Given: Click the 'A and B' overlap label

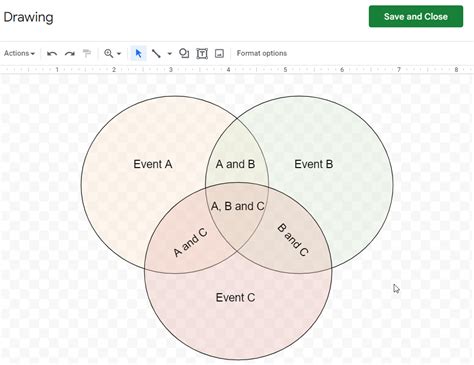Looking at the screenshot, I should [235, 164].
